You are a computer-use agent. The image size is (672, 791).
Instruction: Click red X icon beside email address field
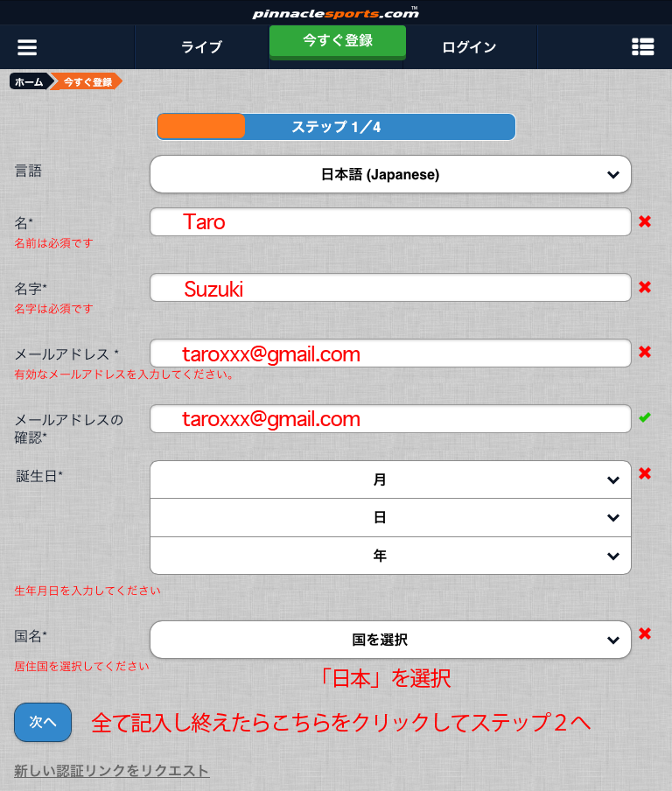pyautogui.click(x=645, y=353)
